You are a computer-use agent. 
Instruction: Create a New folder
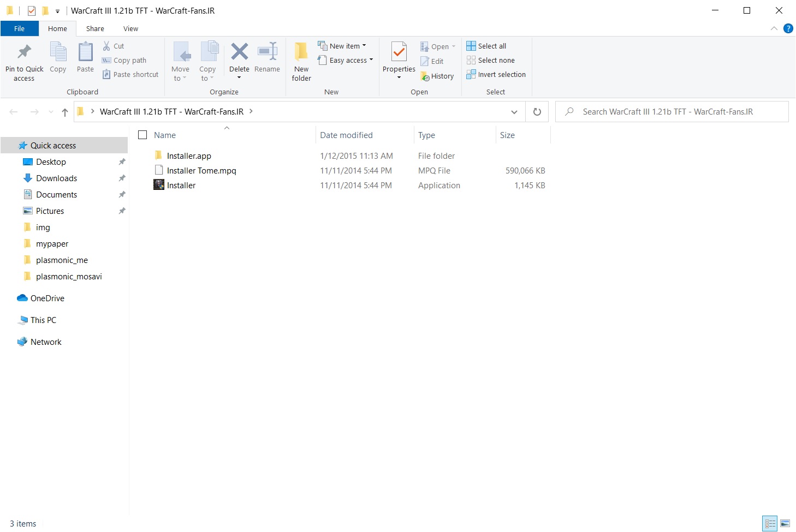tap(301, 62)
